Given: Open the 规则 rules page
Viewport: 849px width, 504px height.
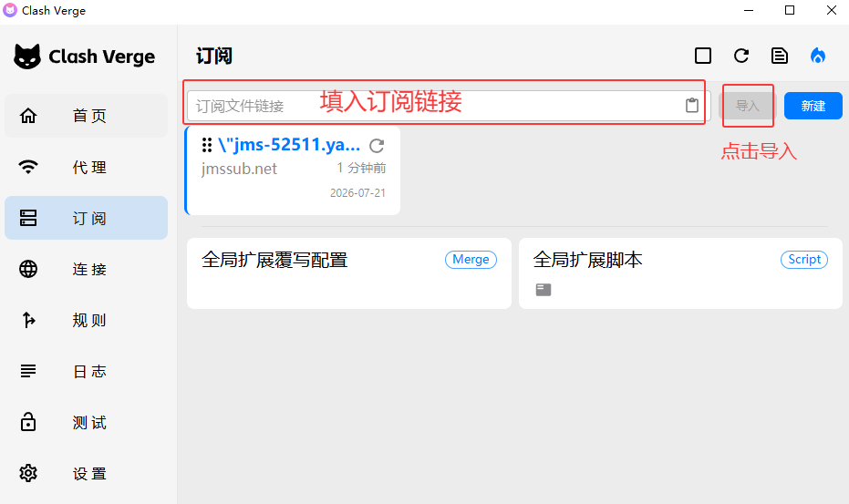Looking at the screenshot, I should pyautogui.click(x=86, y=321).
